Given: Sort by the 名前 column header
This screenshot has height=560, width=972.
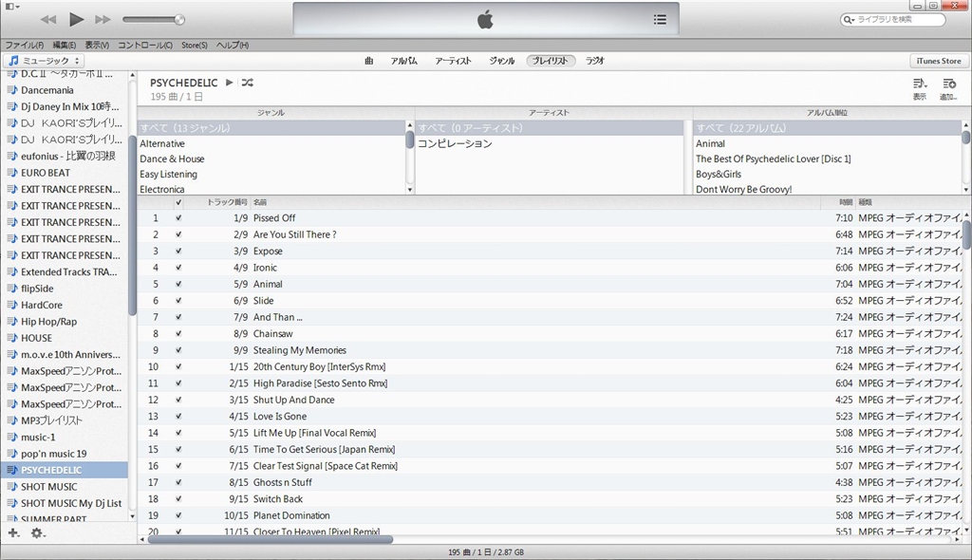Looking at the screenshot, I should [x=260, y=202].
